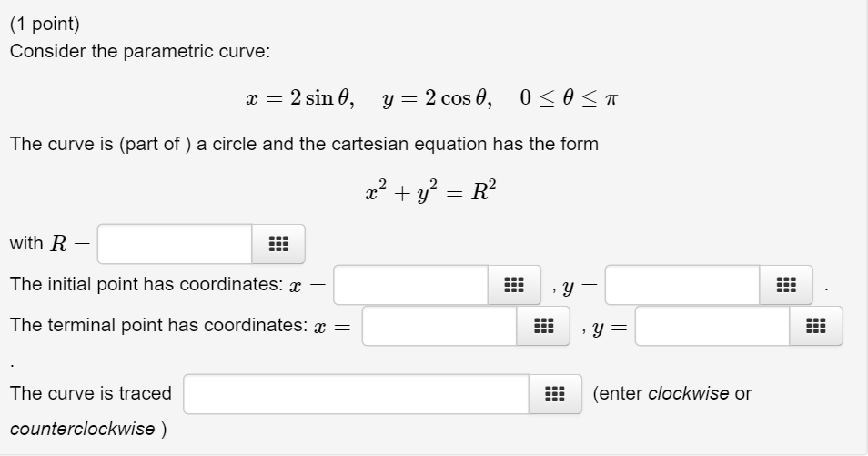Click the curve traced direction input field

(x=356, y=394)
